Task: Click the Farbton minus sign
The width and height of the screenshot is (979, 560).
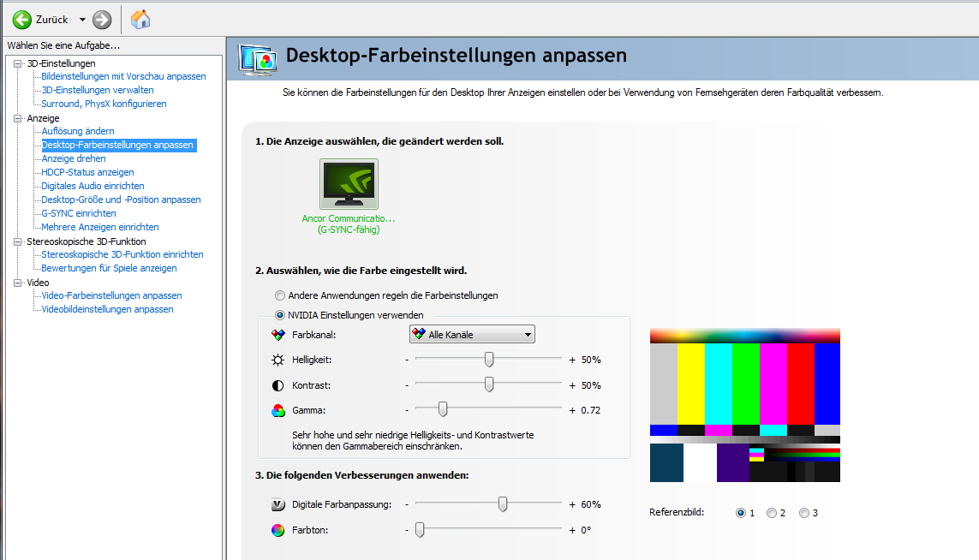Action: tap(407, 531)
